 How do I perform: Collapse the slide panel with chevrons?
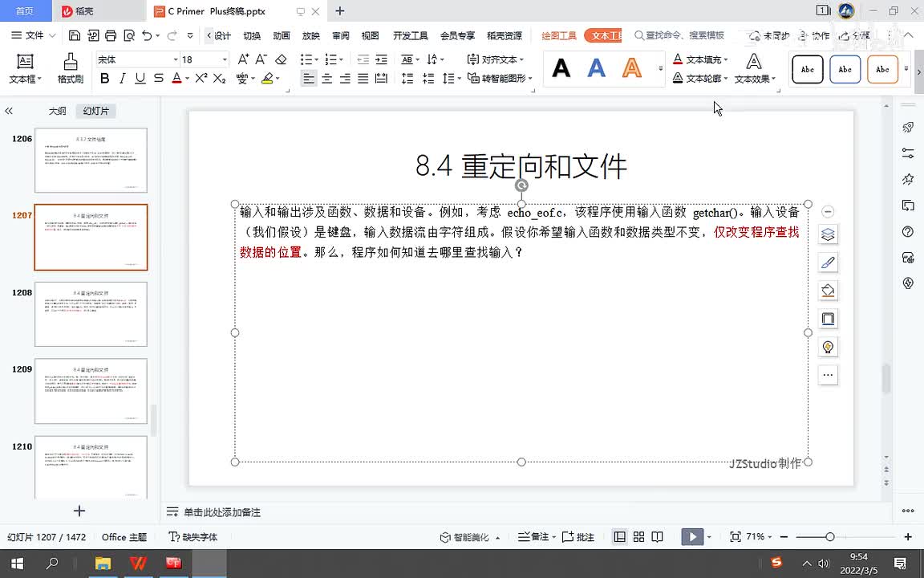click(9, 111)
